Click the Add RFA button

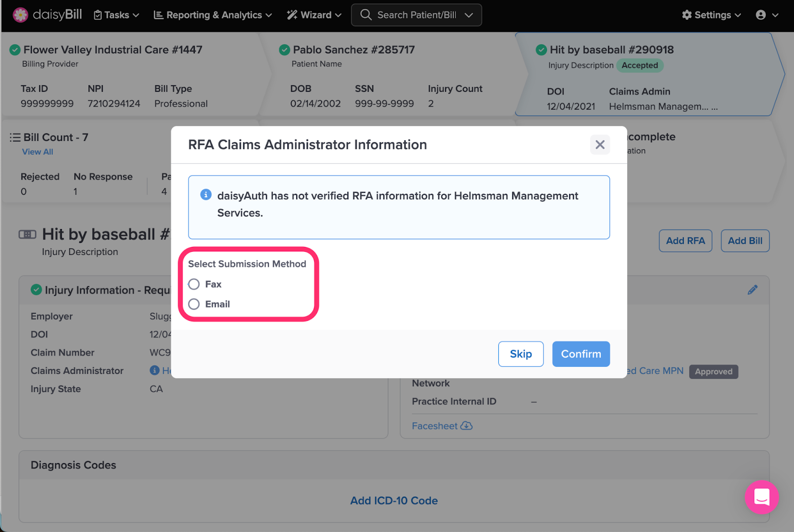coord(685,241)
